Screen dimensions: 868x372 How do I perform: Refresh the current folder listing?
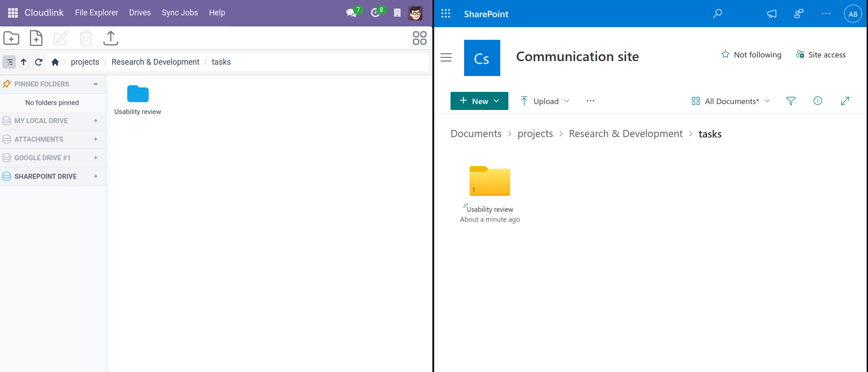38,62
